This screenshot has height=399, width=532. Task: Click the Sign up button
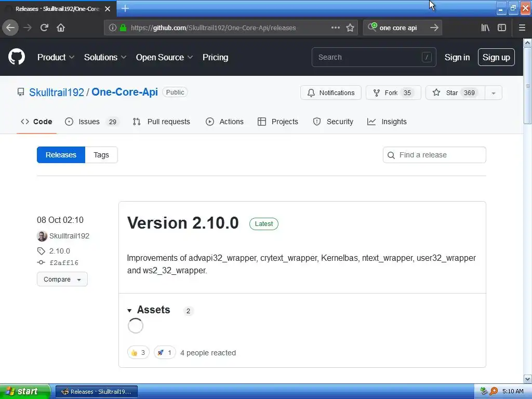(496, 57)
